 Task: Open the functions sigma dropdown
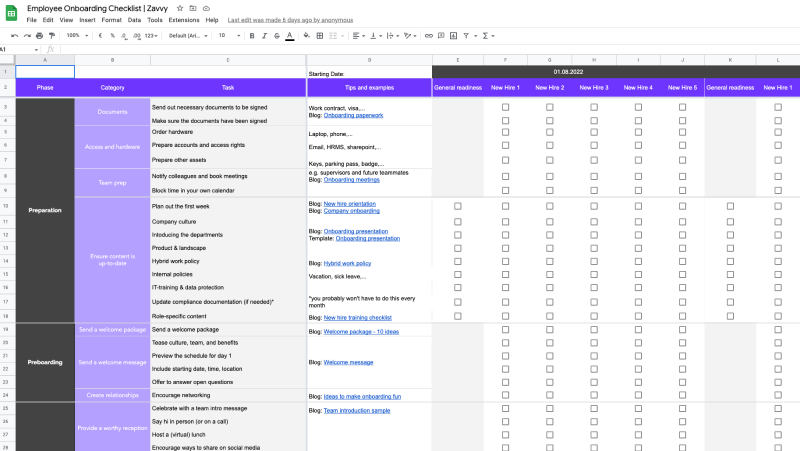[489, 35]
